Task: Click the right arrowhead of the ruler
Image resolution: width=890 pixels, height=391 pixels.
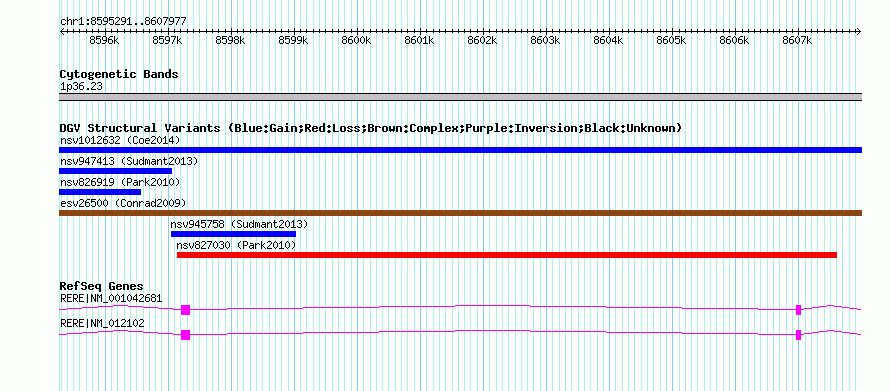Action: (x=859, y=31)
